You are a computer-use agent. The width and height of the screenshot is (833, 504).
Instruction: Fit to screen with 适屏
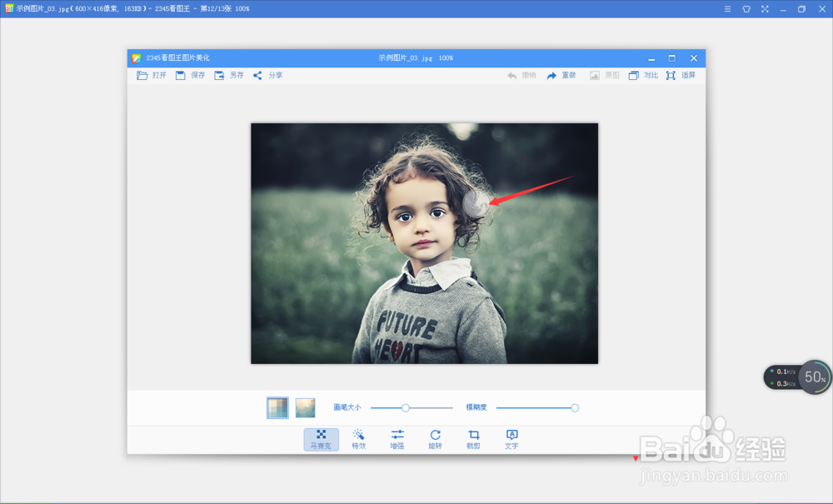pyautogui.click(x=681, y=76)
